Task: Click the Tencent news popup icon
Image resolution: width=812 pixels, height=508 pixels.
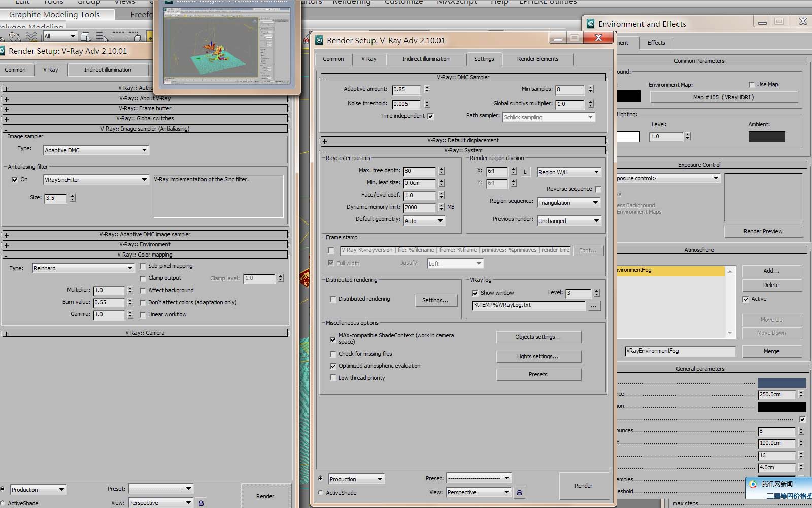Action: point(753,484)
